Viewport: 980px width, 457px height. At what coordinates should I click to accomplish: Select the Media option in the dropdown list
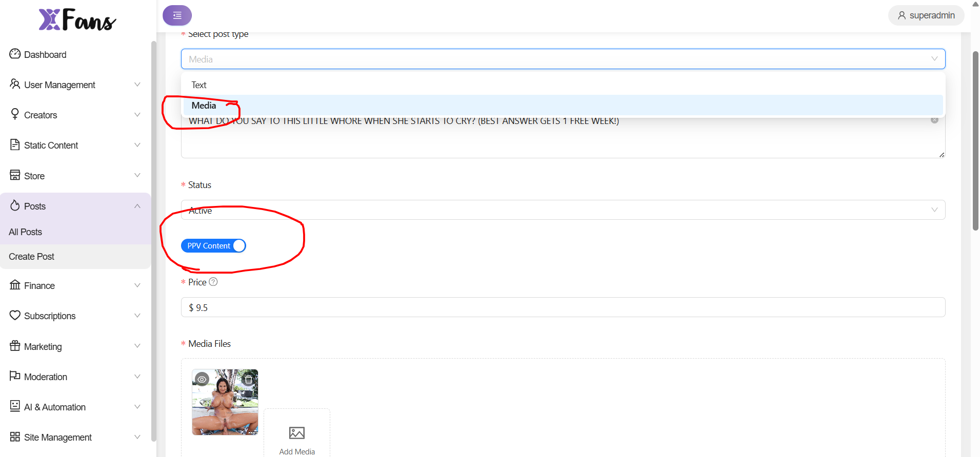204,106
